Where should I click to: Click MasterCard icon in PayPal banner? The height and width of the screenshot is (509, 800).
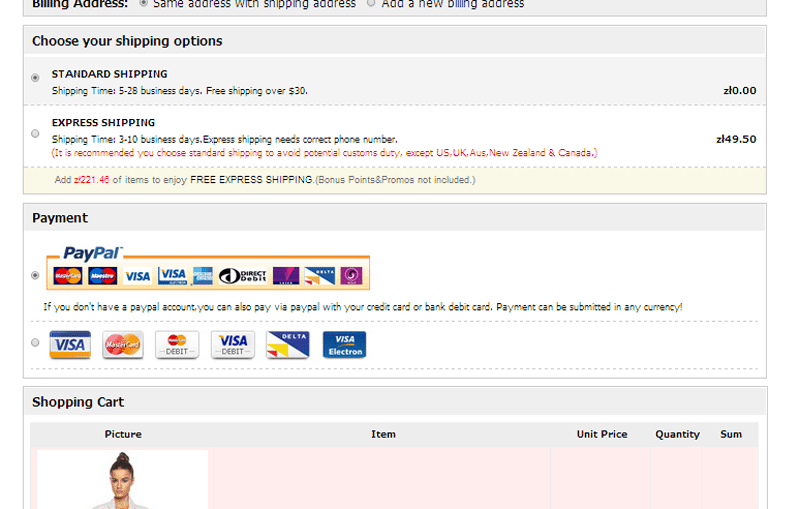68,276
